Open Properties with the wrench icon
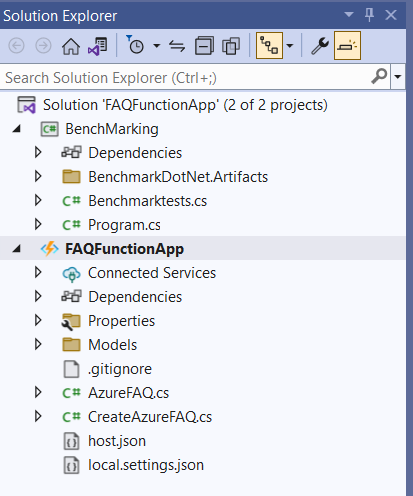This screenshot has width=413, height=496. 320,46
